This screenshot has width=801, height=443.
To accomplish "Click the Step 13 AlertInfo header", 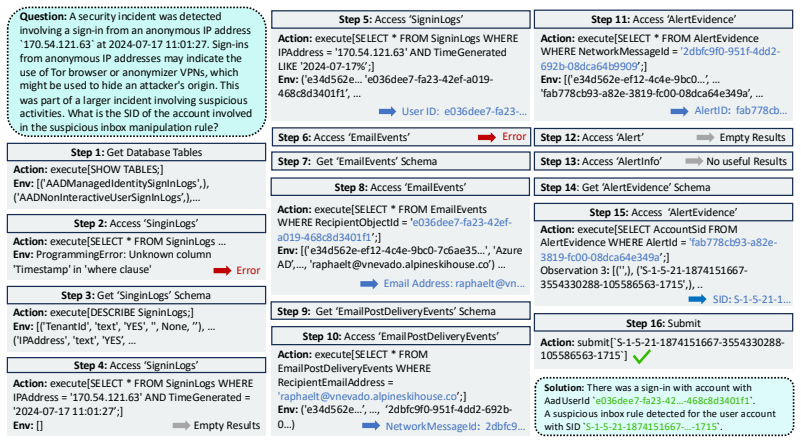I will pos(663,161).
